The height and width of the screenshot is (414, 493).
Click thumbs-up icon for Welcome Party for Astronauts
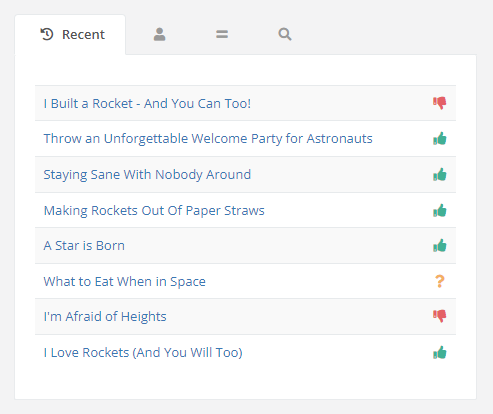[440, 138]
